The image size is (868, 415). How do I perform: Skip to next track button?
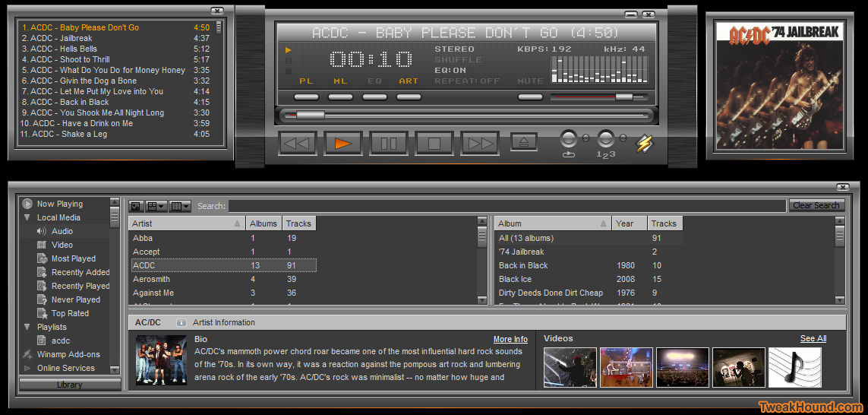[x=480, y=144]
